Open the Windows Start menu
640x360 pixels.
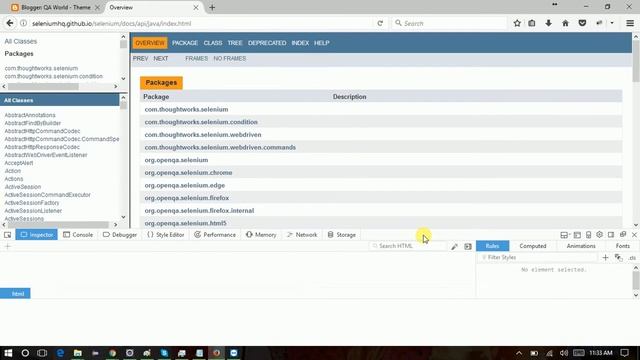tap(8, 353)
